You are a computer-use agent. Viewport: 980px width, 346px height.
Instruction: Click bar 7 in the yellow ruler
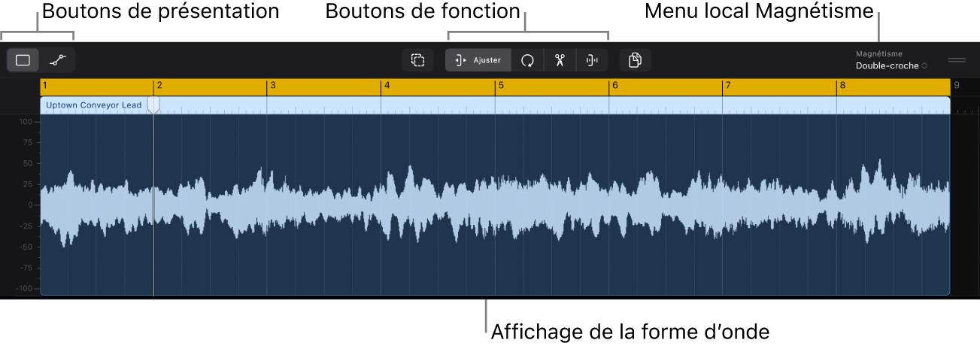(727, 86)
